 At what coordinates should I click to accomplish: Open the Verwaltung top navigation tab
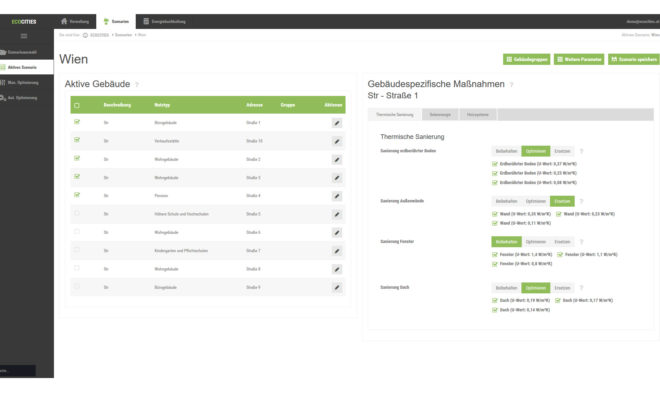[75, 21]
